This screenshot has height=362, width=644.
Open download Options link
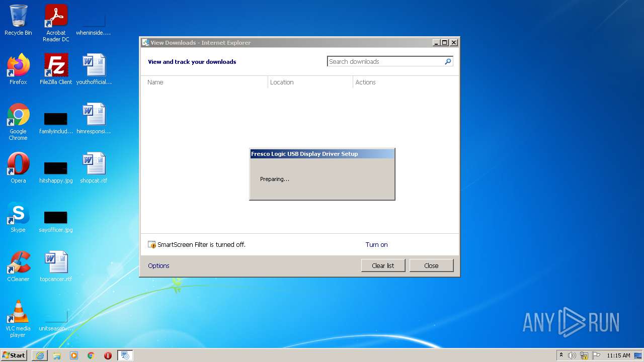pos(158,266)
